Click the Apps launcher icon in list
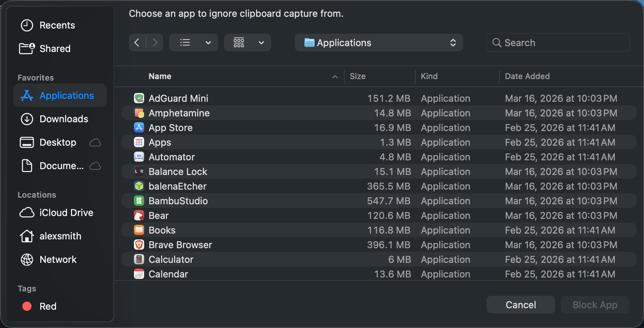644x328 pixels. point(139,142)
